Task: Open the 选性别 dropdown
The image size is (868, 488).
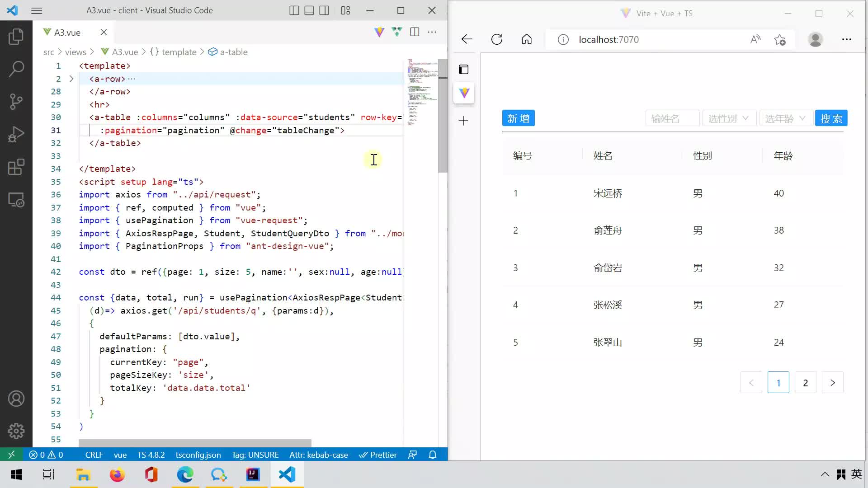Action: tap(729, 118)
